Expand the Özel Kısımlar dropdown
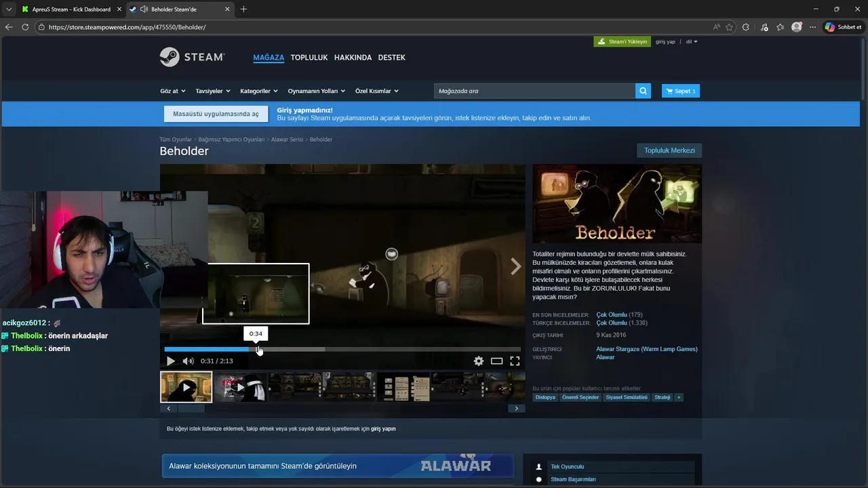Image resolution: width=868 pixels, height=488 pixels. coord(377,91)
